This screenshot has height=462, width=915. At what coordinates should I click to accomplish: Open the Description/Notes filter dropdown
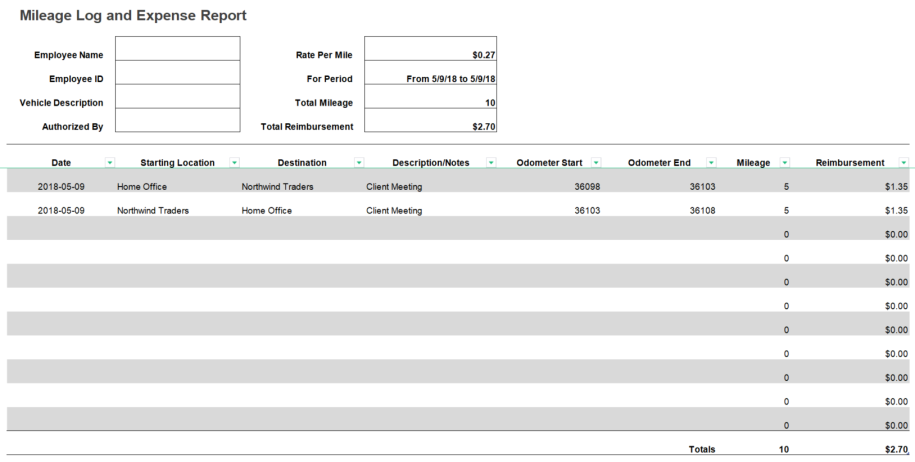491,163
